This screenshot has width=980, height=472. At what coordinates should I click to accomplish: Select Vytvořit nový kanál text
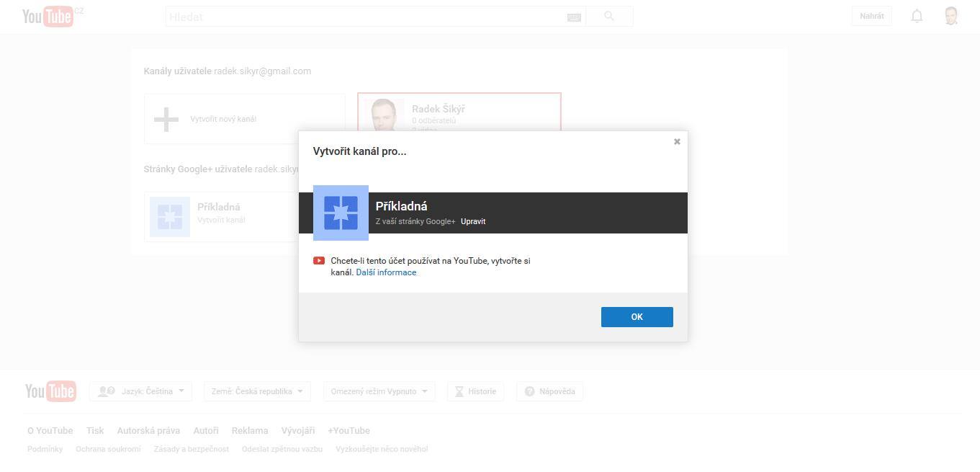[223, 119]
